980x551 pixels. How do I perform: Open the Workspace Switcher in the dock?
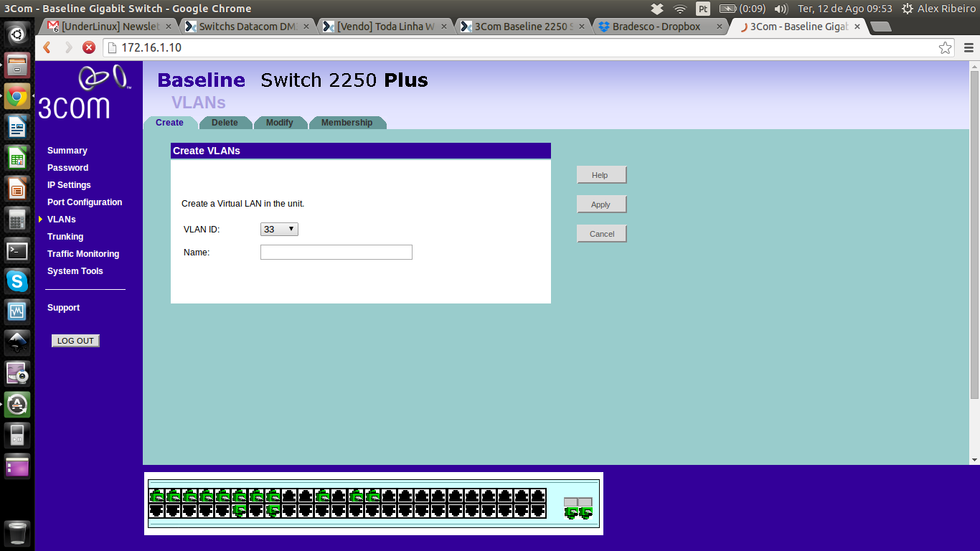click(17, 466)
